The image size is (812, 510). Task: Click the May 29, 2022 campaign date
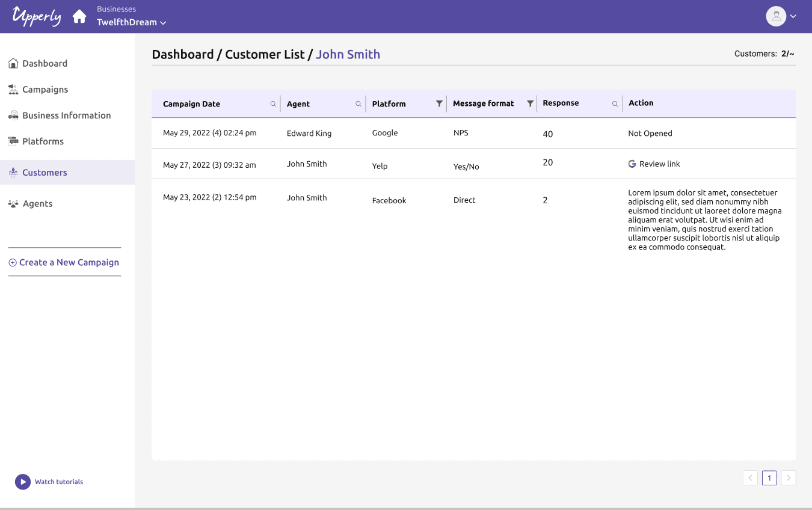[x=209, y=133]
